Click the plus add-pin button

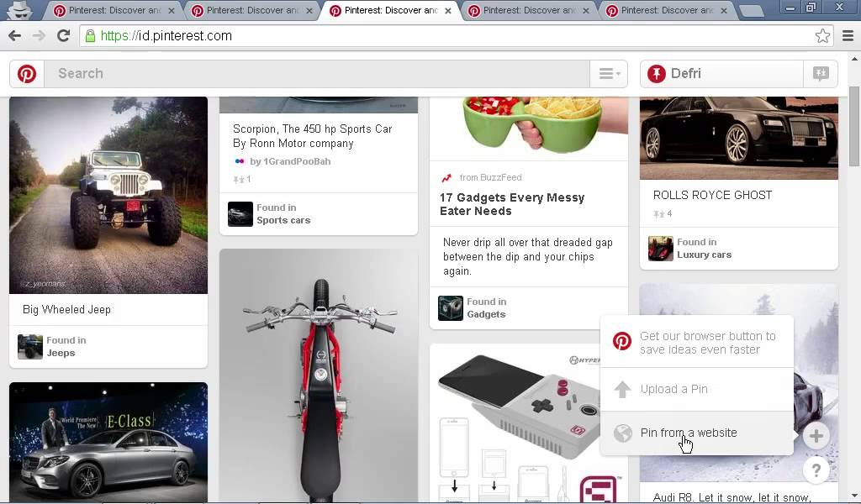pos(816,436)
